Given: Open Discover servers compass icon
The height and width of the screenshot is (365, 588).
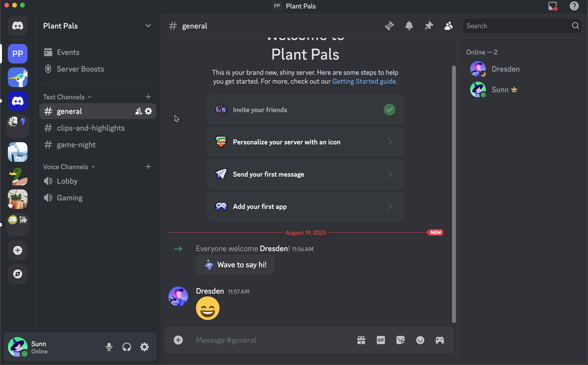Looking at the screenshot, I should pyautogui.click(x=18, y=274).
